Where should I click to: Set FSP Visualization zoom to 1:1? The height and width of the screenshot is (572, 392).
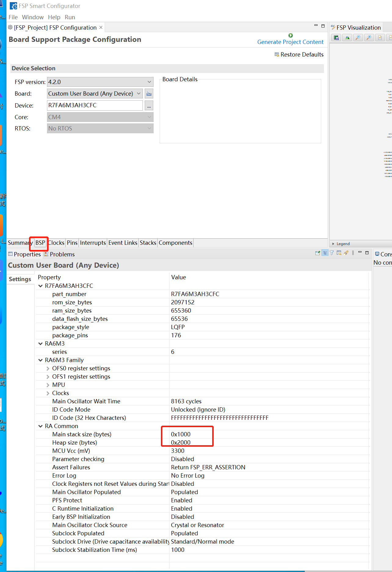pyautogui.click(x=380, y=38)
